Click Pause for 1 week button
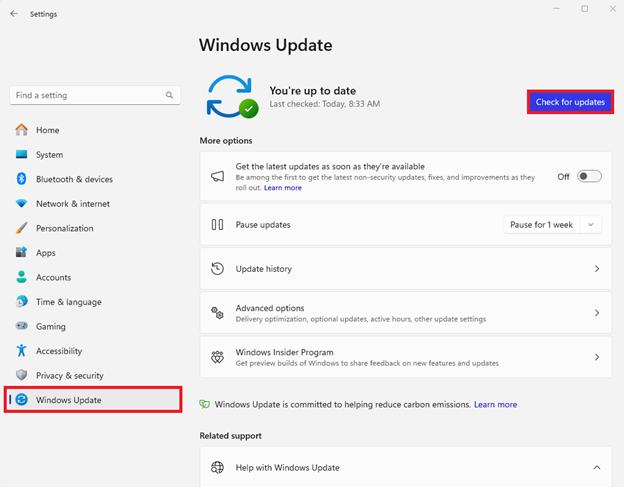The width and height of the screenshot is (624, 488). pyautogui.click(x=542, y=225)
